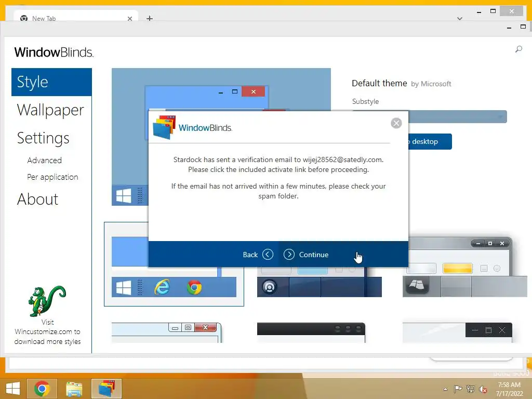Screen dimensions: 532x399
Task: Open Windows Start button on taskbar
Action: 13,389
